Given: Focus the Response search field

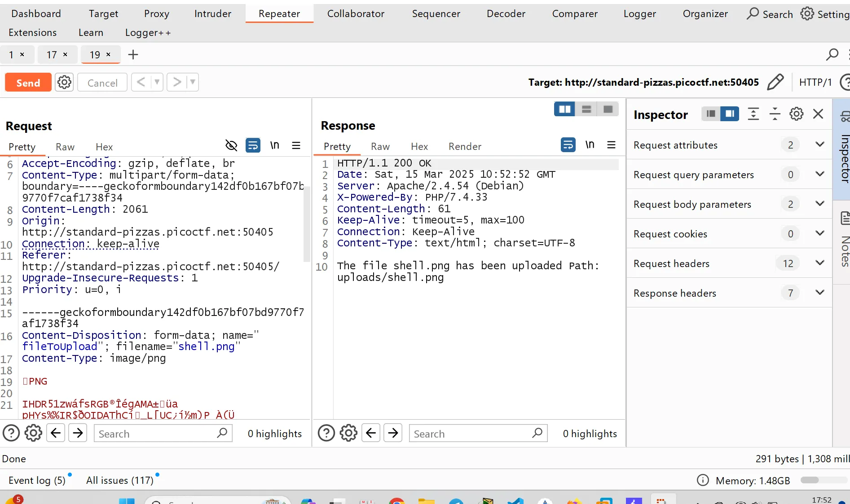Looking at the screenshot, I should 478,434.
